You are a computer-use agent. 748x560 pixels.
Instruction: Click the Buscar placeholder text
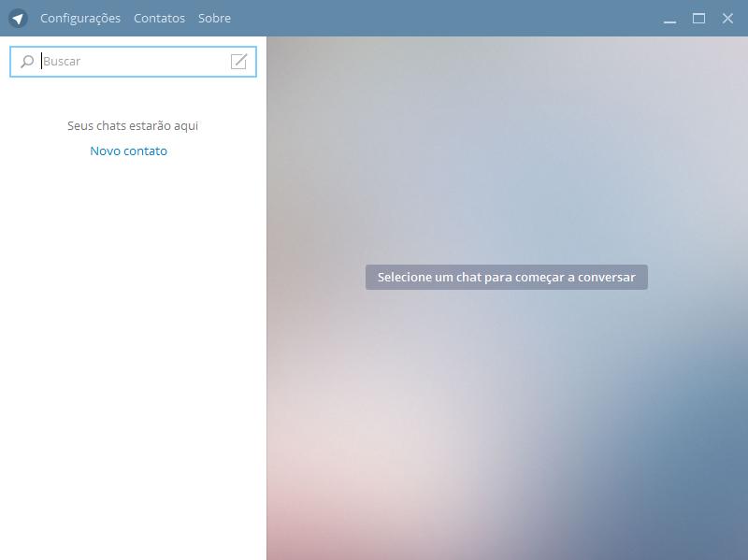tap(63, 62)
